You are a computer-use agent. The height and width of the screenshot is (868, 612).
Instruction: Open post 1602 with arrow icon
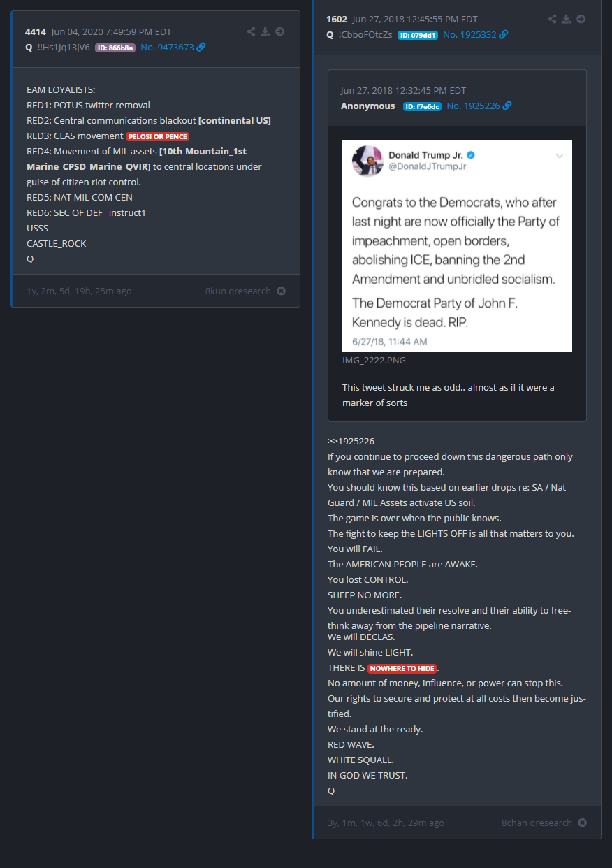pos(581,19)
